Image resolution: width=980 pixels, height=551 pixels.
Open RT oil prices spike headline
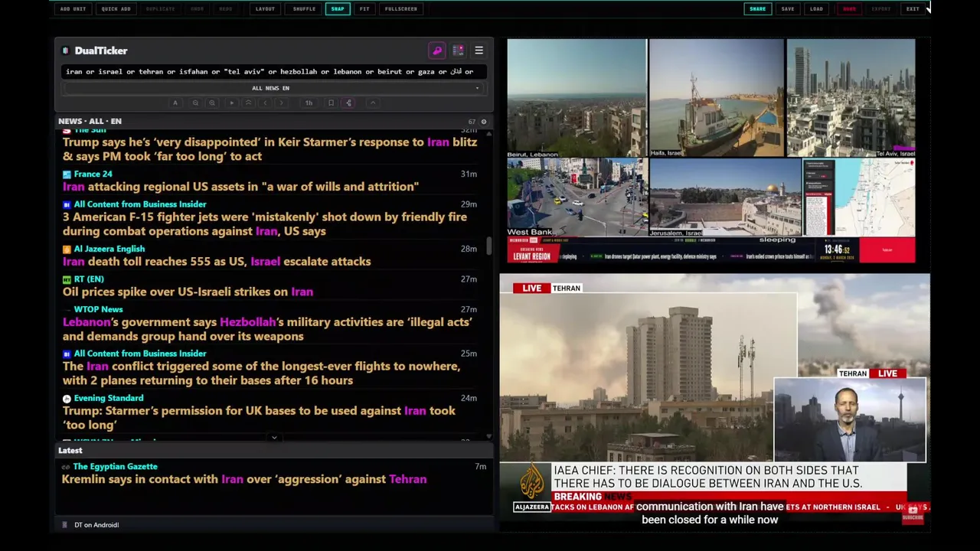pyautogui.click(x=188, y=292)
